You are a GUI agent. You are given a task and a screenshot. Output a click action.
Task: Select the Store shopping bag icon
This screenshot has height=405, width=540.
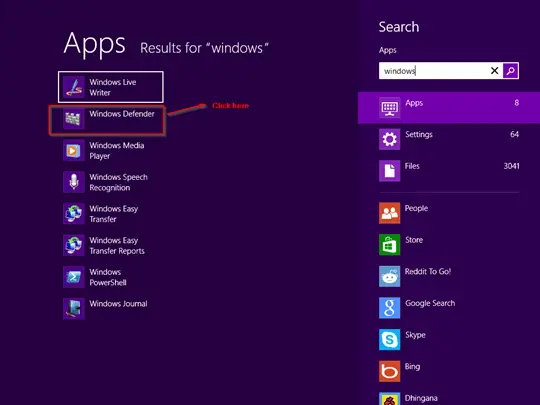point(390,245)
